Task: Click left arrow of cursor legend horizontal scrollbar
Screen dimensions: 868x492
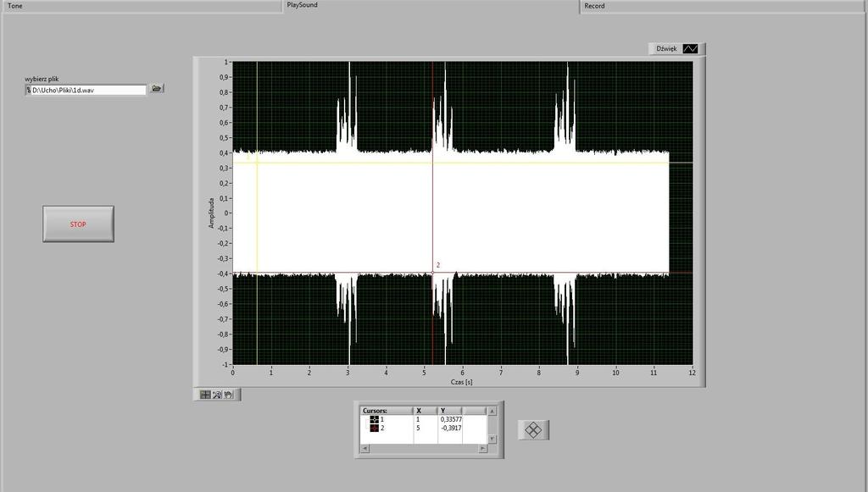Action: [364, 448]
